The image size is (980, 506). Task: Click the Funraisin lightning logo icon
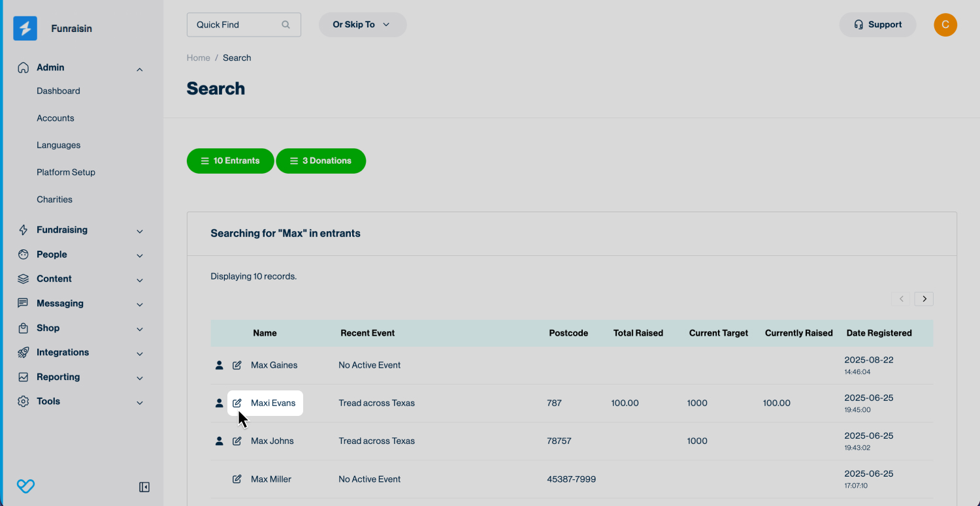(x=25, y=29)
